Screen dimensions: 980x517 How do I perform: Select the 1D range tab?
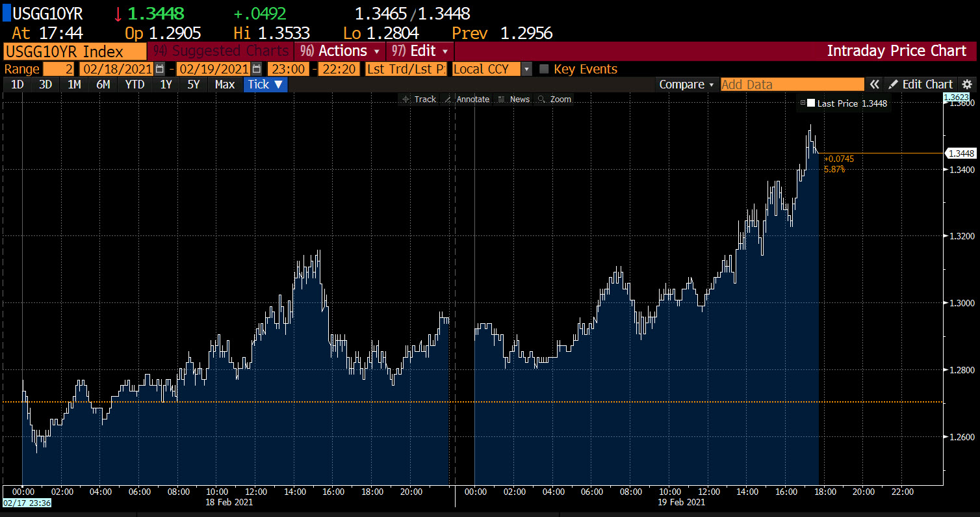tap(18, 85)
